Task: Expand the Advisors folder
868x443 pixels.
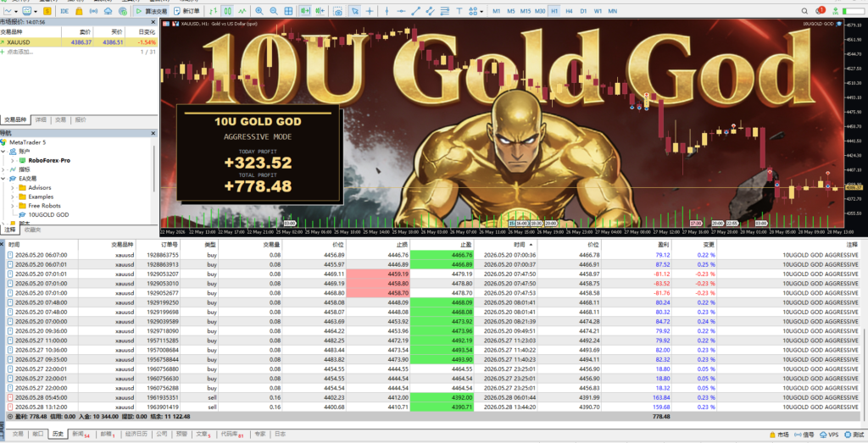Action: point(12,188)
